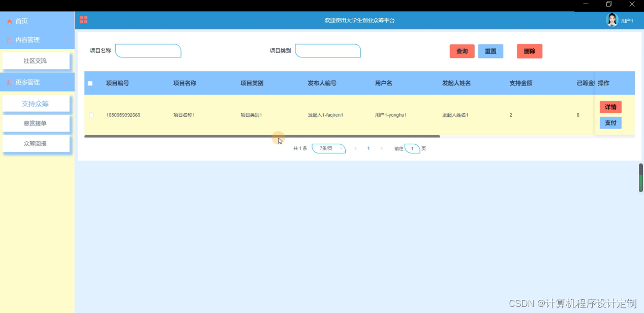
Task: Click the 前往 page number input
Action: point(412,148)
